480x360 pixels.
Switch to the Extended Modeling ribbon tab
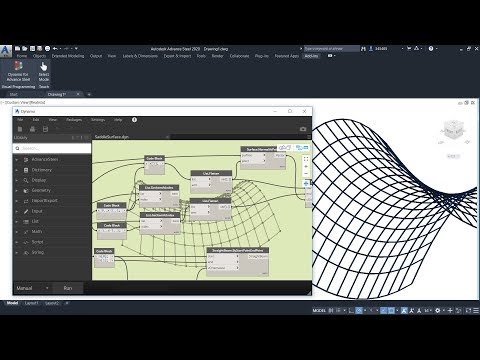68,56
